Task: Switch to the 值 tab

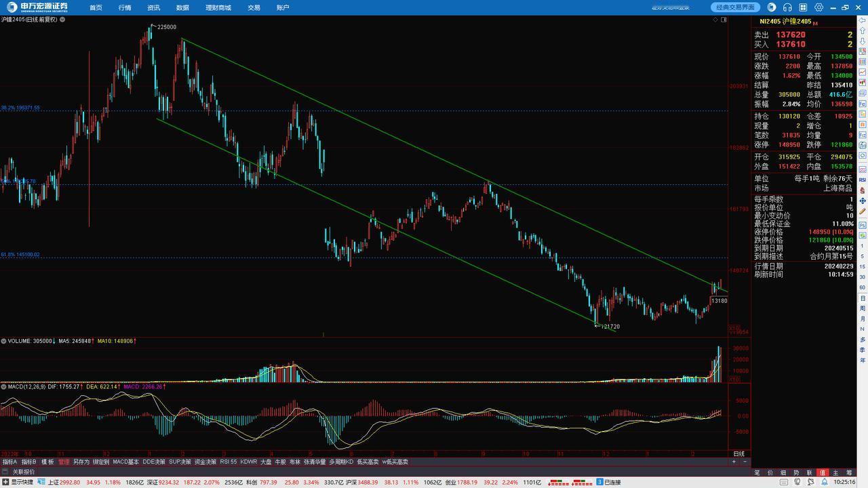Action: pos(823,472)
